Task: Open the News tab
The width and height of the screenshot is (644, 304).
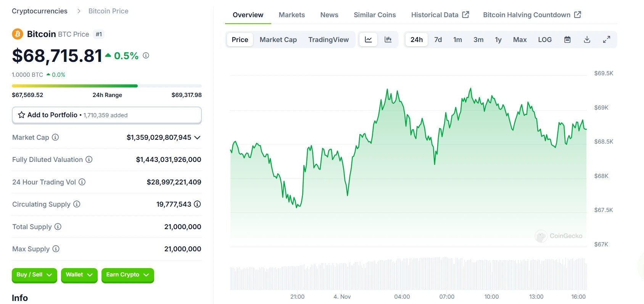Action: coord(329,15)
